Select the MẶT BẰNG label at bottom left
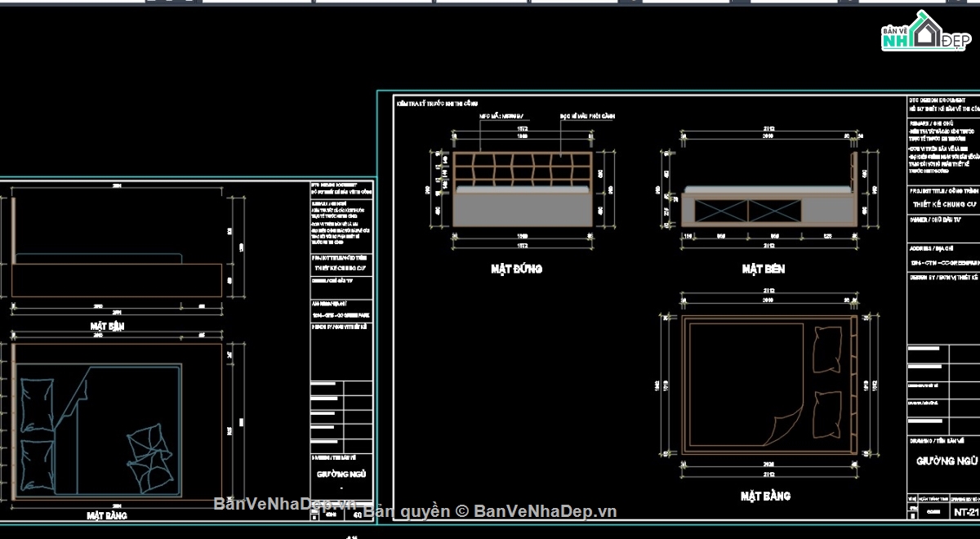980x539 pixels. click(x=111, y=515)
